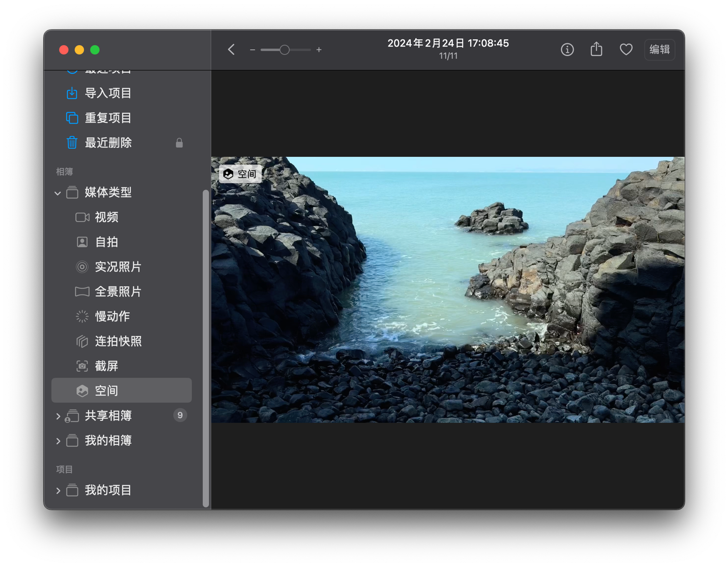The image size is (728, 567).
Task: Open the share menu icon
Action: click(x=596, y=49)
